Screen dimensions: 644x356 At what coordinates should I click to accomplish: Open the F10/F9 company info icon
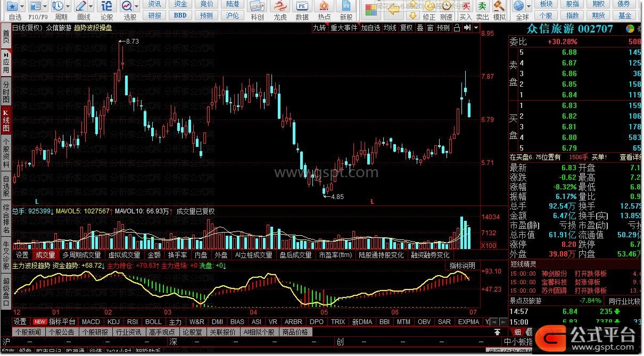(x=36, y=6)
